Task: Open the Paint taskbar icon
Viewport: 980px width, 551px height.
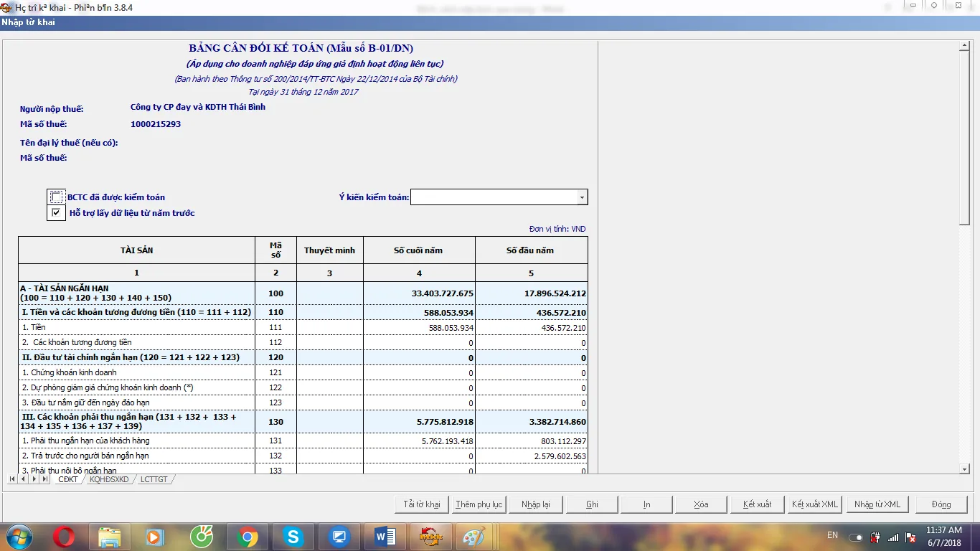Action: 473,537
